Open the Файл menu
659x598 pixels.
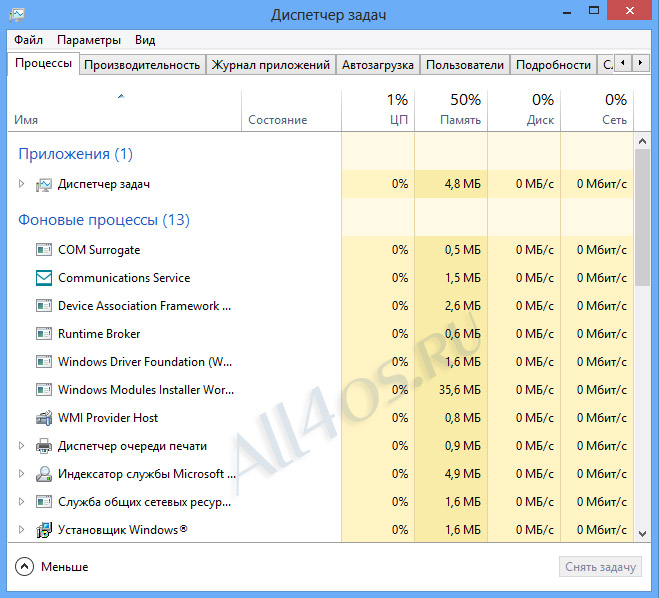(28, 40)
